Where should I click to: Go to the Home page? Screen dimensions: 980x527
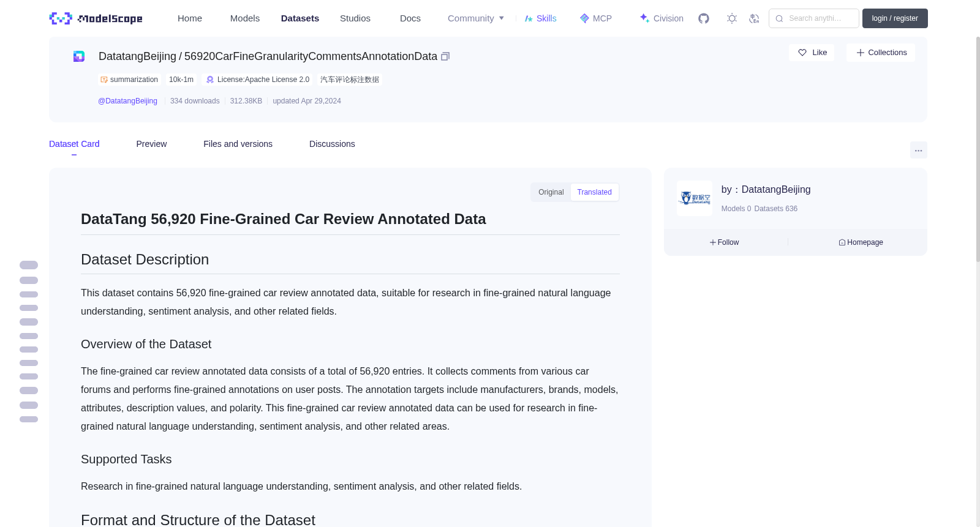click(x=190, y=18)
